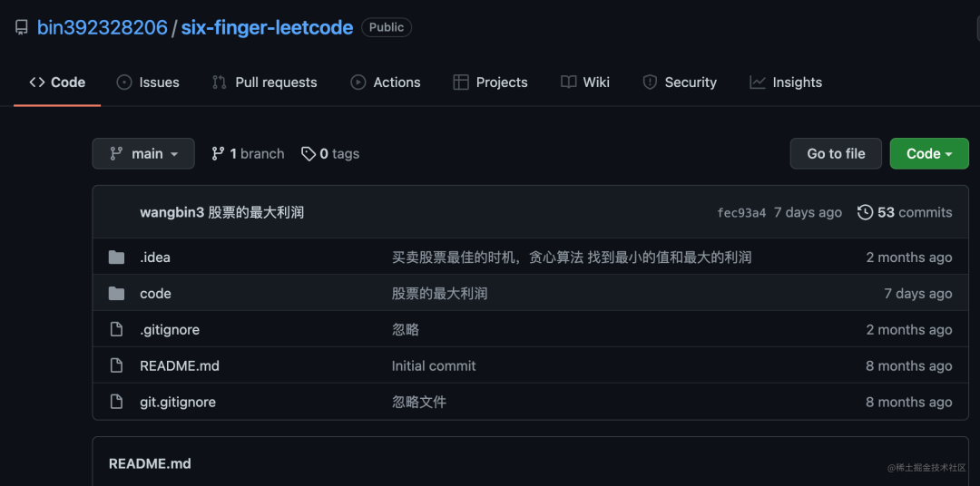This screenshot has height=486, width=980.
Task: Expand the main branch dropdown
Action: [143, 153]
